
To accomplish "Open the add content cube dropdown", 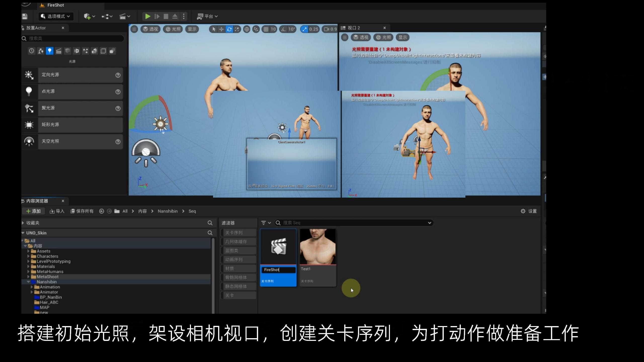I will pyautogui.click(x=89, y=16).
